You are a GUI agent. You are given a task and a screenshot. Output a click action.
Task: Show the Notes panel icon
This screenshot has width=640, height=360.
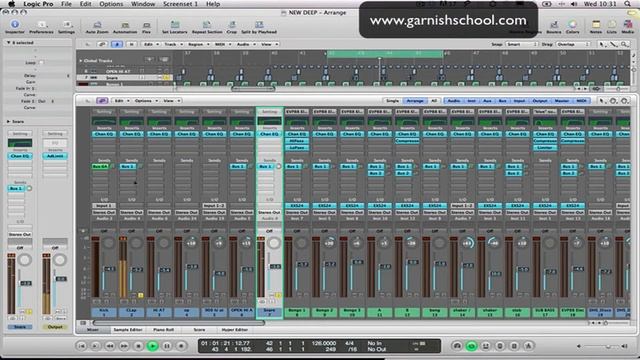[596, 27]
